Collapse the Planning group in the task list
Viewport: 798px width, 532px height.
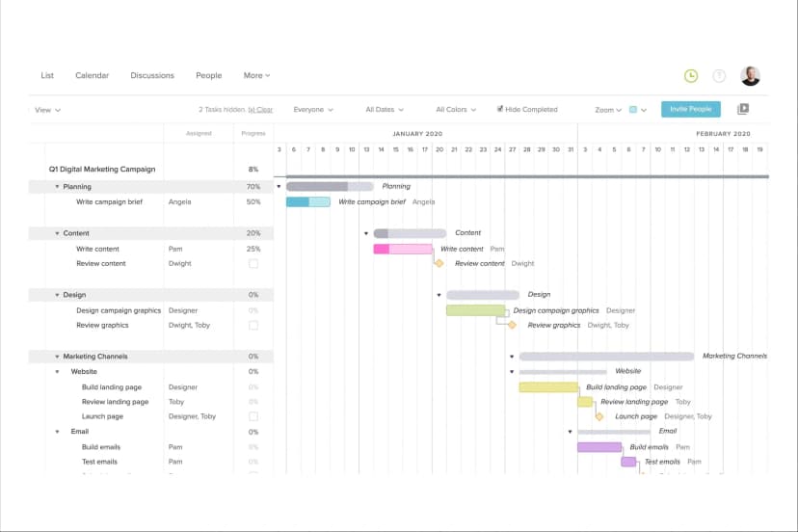point(57,187)
